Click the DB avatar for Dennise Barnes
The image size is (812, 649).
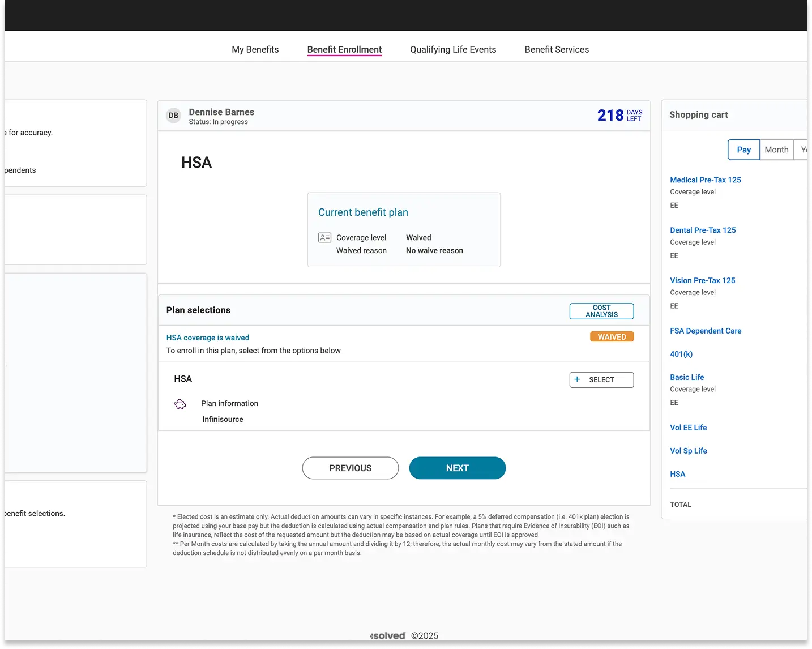173,116
